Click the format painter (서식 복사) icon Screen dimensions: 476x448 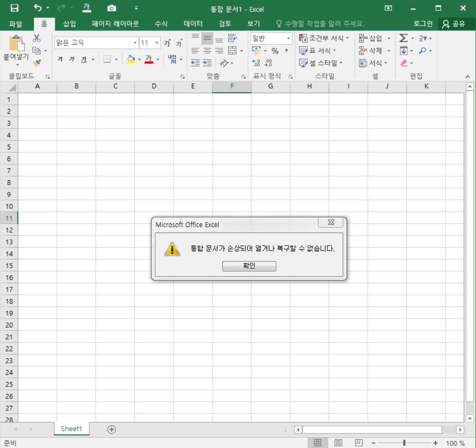36,63
